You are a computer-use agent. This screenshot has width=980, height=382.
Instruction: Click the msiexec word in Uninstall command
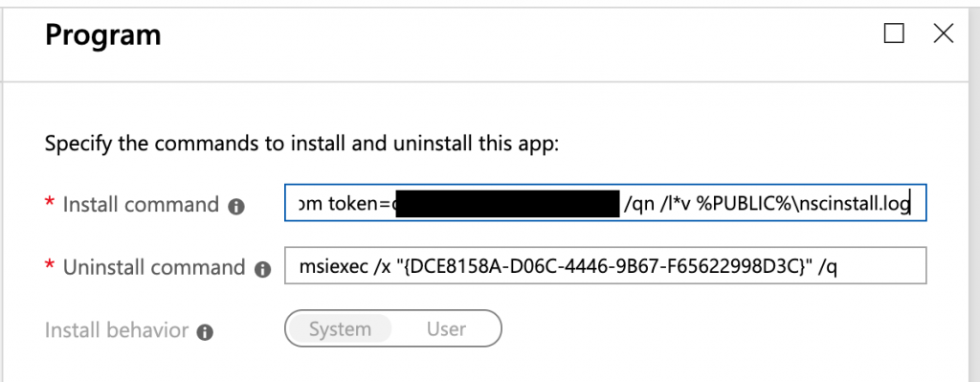click(x=333, y=267)
